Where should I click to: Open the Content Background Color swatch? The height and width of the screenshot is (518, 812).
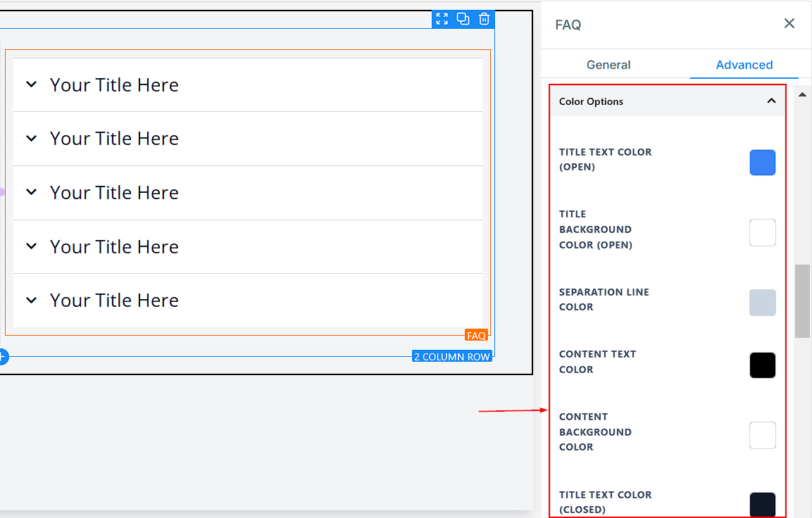coord(762,436)
